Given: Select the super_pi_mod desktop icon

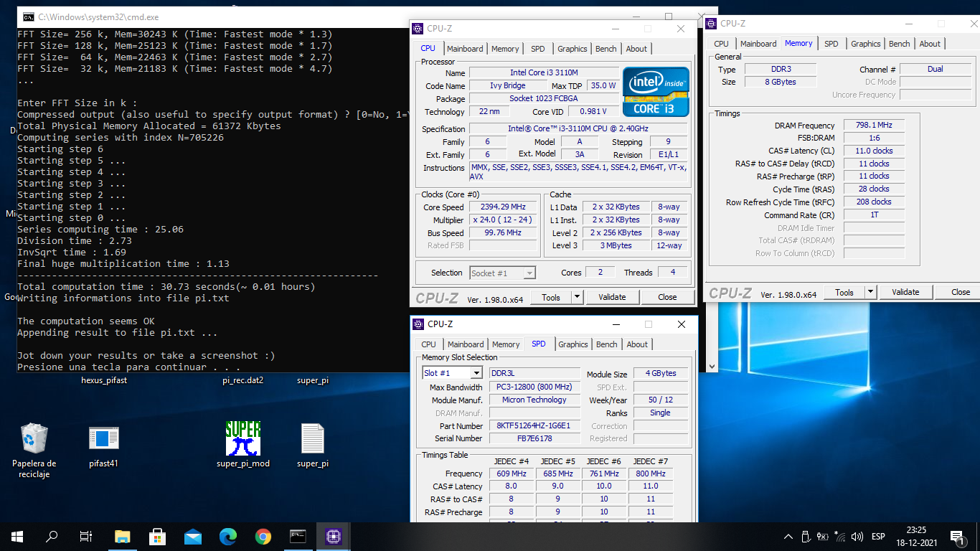Looking at the screenshot, I should 243,445.
